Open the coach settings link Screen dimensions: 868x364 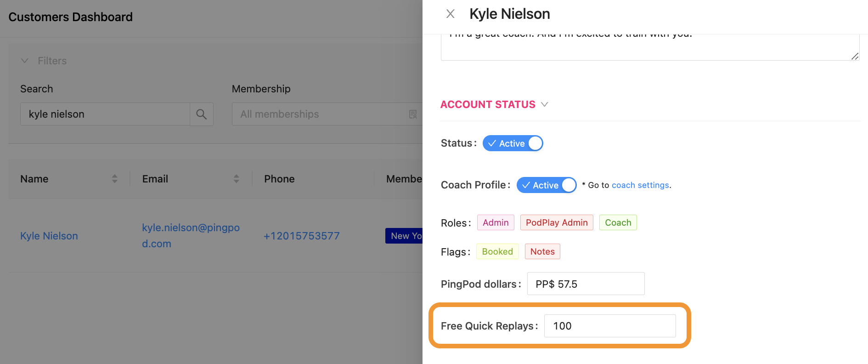tap(640, 185)
